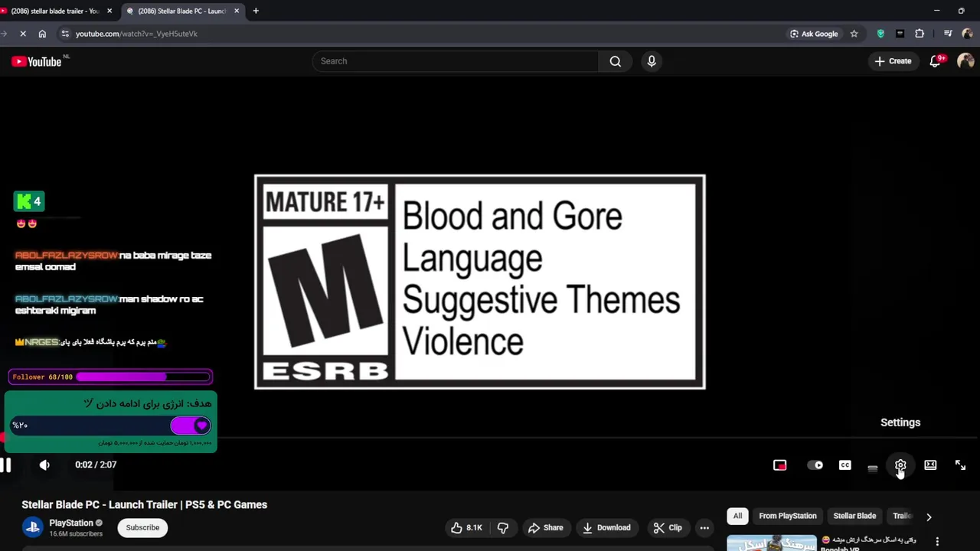Viewport: 980px width, 551px height.
Task: Open the picture-in-picture miniplayer icon
Action: coord(779,465)
